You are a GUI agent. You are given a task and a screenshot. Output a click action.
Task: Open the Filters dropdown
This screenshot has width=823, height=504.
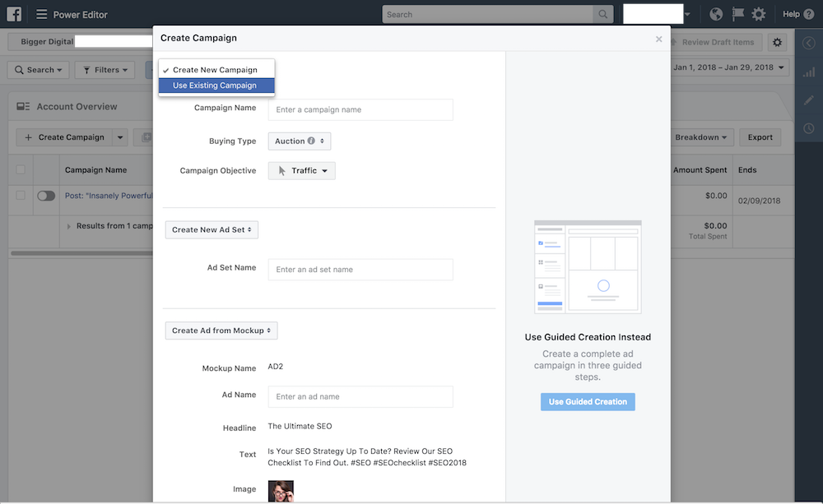coord(105,70)
